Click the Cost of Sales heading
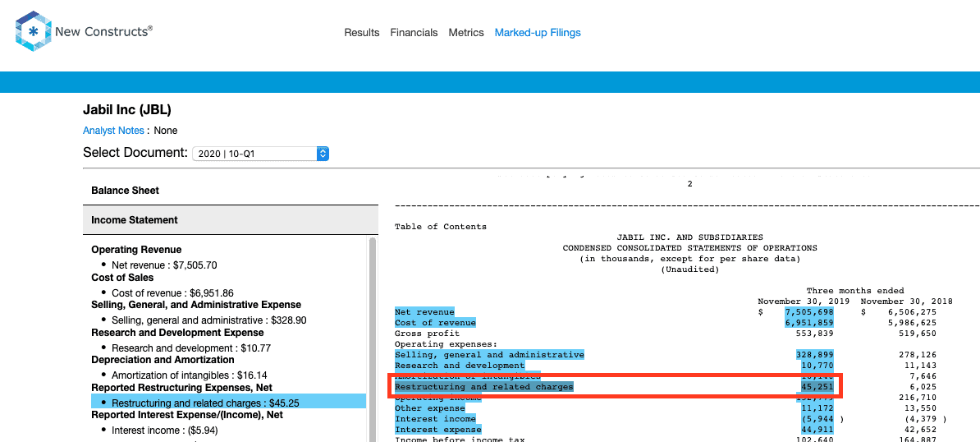Screen dimensions: 980x442 (x=122, y=278)
